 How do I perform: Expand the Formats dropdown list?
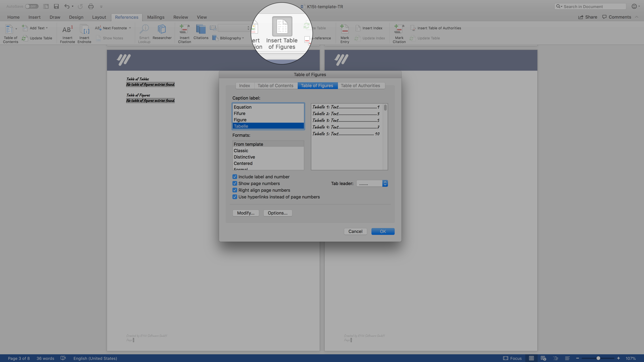click(x=268, y=155)
